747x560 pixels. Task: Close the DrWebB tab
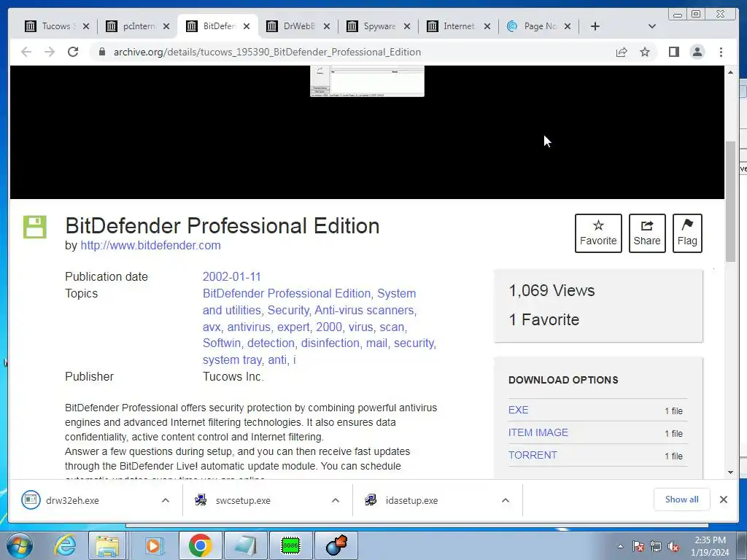pos(326,26)
